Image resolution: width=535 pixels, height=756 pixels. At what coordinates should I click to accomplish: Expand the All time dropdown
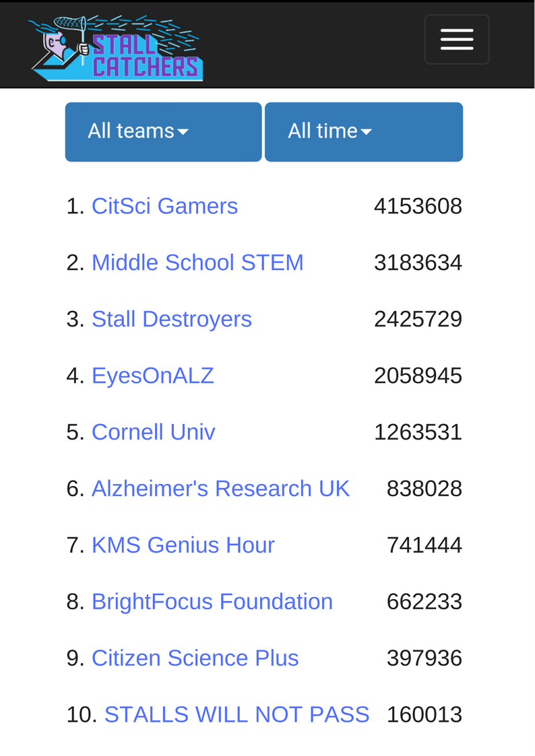(364, 132)
